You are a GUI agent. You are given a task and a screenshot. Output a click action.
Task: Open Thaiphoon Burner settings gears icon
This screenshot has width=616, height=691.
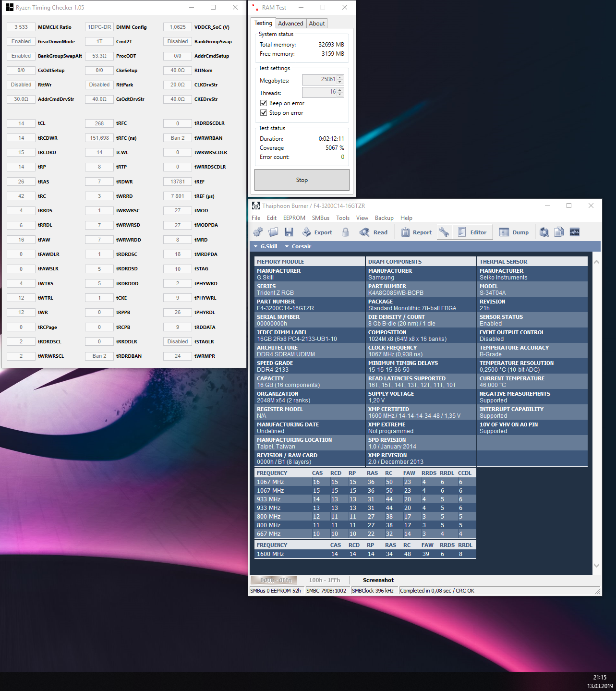pos(258,232)
